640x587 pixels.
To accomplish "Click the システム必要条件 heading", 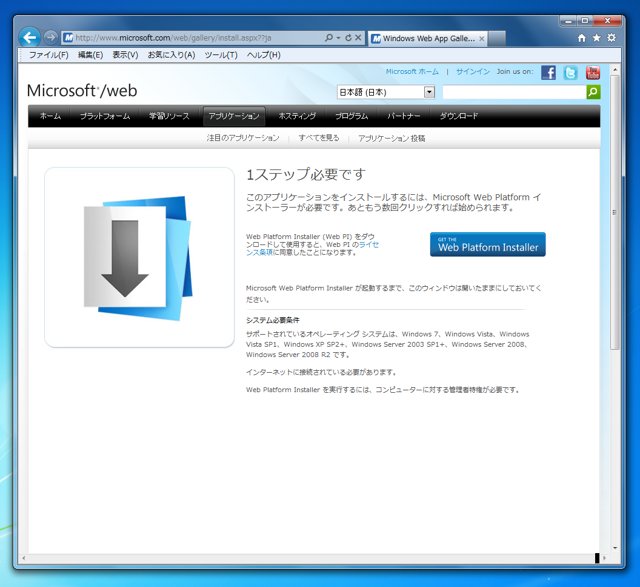I will pos(272,320).
